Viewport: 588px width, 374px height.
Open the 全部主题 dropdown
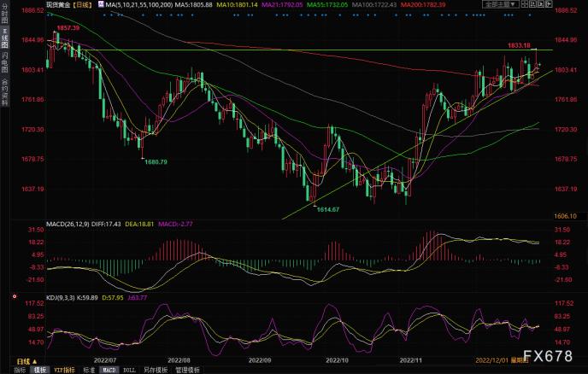click(501, 4)
